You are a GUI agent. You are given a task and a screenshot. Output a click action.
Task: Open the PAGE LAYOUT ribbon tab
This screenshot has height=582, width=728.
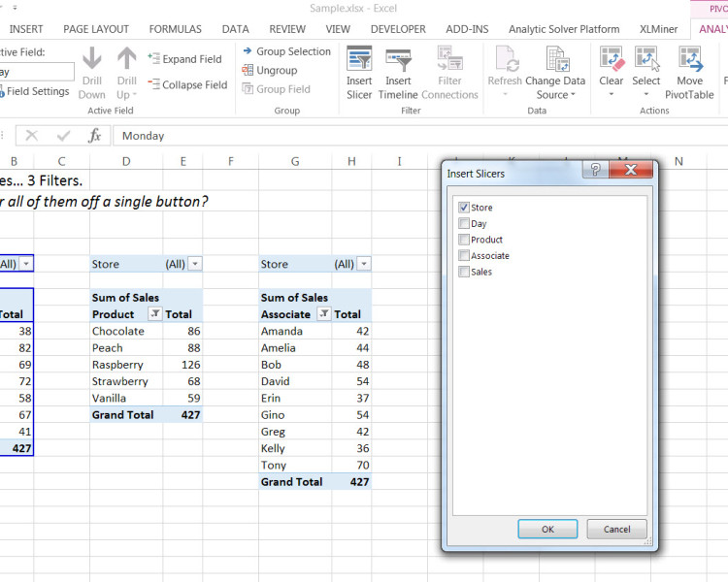click(x=96, y=29)
